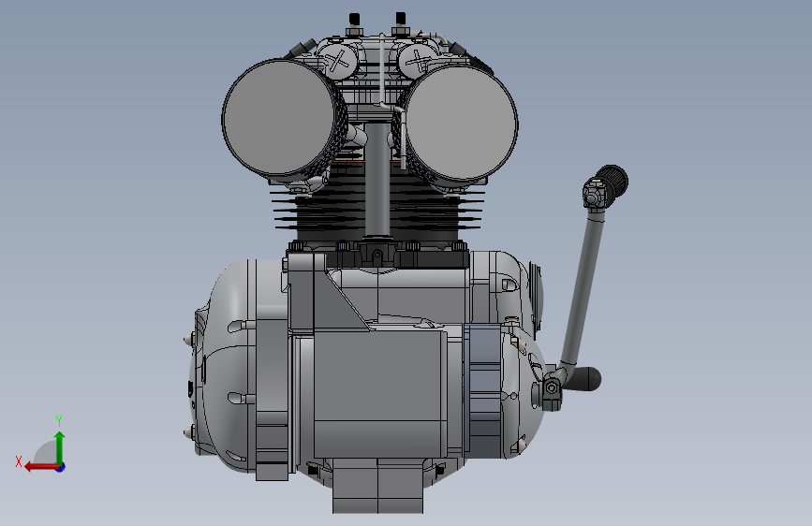The image size is (812, 526).
Task: Select the right cross-slotted valve cap
Action: pyautogui.click(x=420, y=62)
